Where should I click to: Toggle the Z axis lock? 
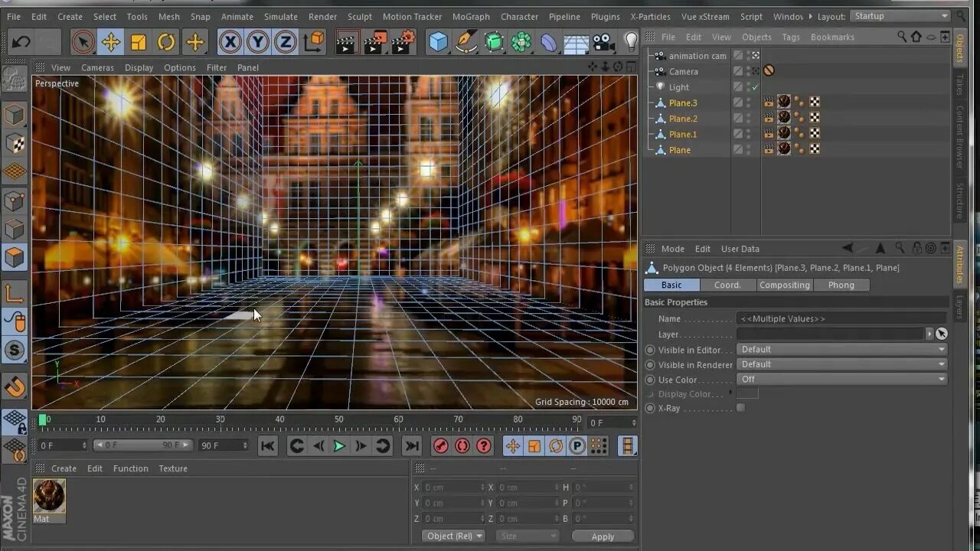point(286,42)
